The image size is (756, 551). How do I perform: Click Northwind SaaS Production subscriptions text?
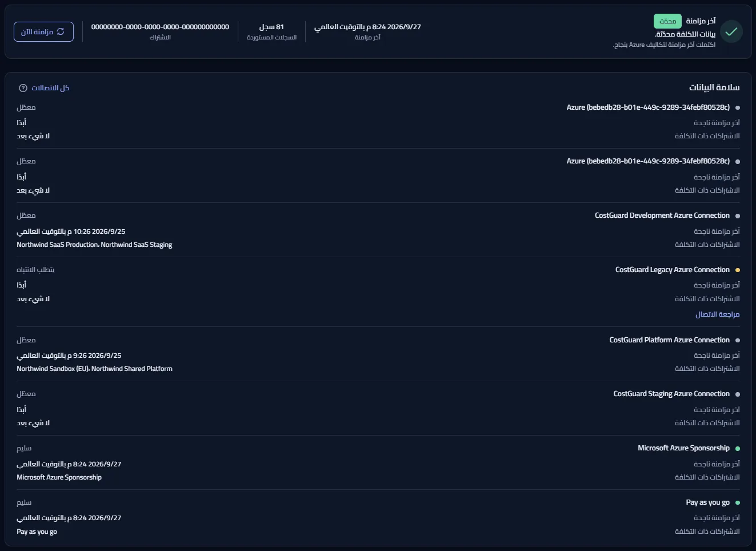[x=94, y=245]
